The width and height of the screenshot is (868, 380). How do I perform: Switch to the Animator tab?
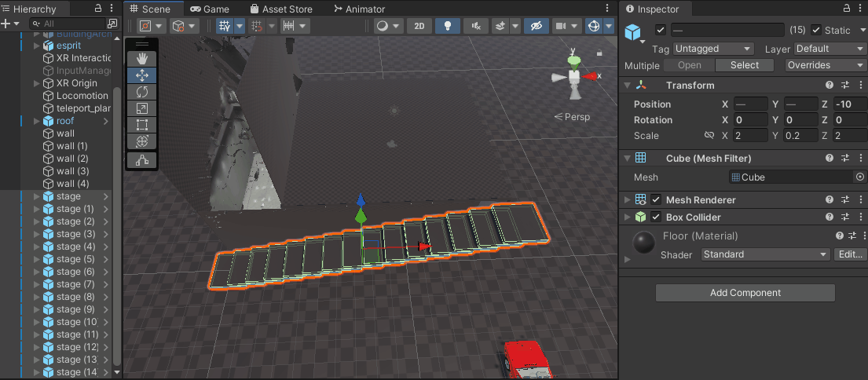pyautogui.click(x=360, y=9)
